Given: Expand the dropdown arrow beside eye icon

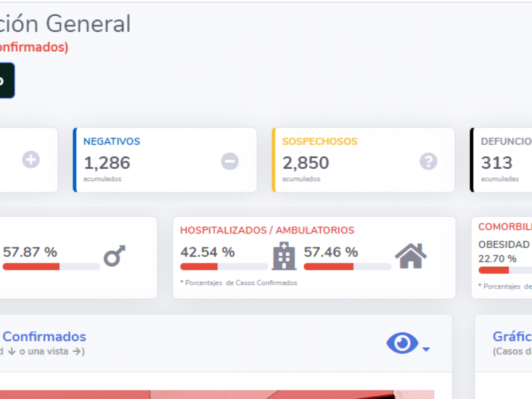Looking at the screenshot, I should click(x=426, y=348).
